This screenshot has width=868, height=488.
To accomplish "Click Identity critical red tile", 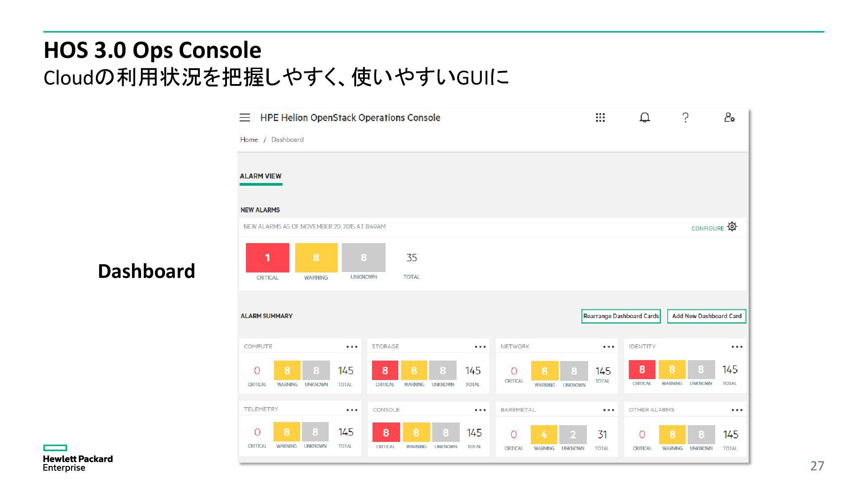I will tap(642, 370).
